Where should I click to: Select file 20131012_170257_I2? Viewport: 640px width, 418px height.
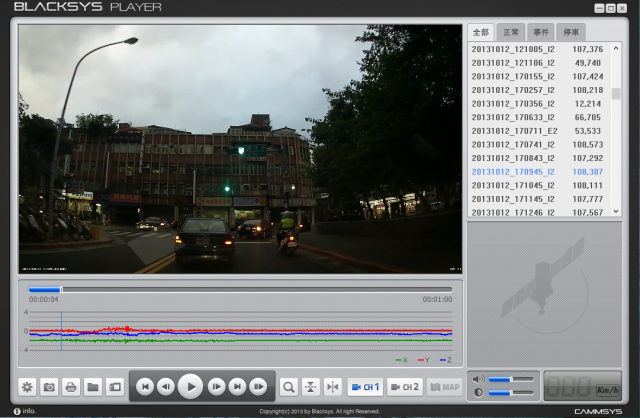[540, 90]
